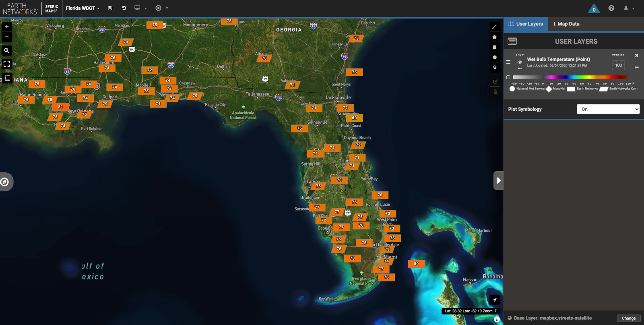Click the Lat Lon Zoom readout
The image size is (644, 325).
[x=471, y=311]
